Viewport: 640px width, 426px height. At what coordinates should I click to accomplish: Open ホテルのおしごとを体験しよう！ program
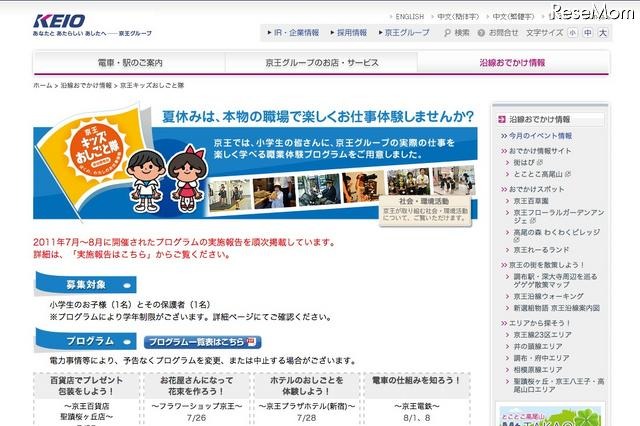pos(306,386)
